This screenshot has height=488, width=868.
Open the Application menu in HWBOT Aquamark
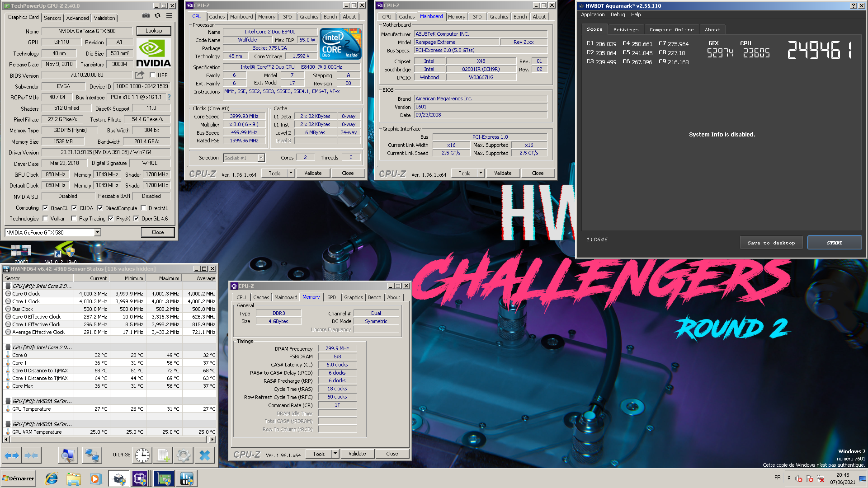592,14
